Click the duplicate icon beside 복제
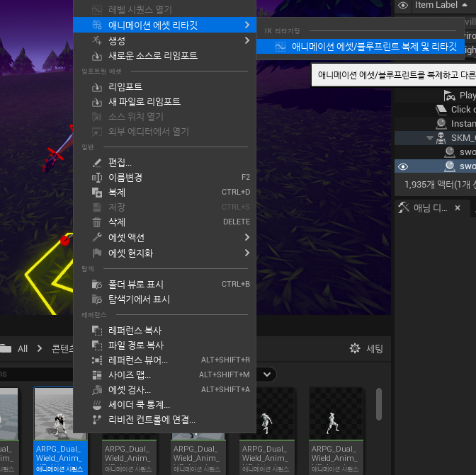The height and width of the screenshot is (475, 476). (x=97, y=193)
